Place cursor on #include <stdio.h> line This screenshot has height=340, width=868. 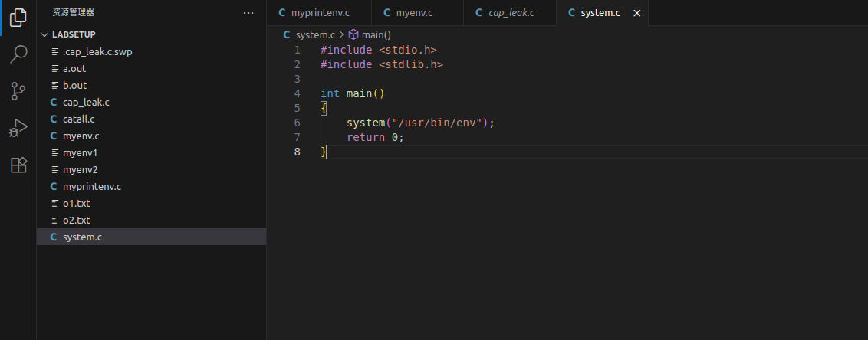(379, 50)
